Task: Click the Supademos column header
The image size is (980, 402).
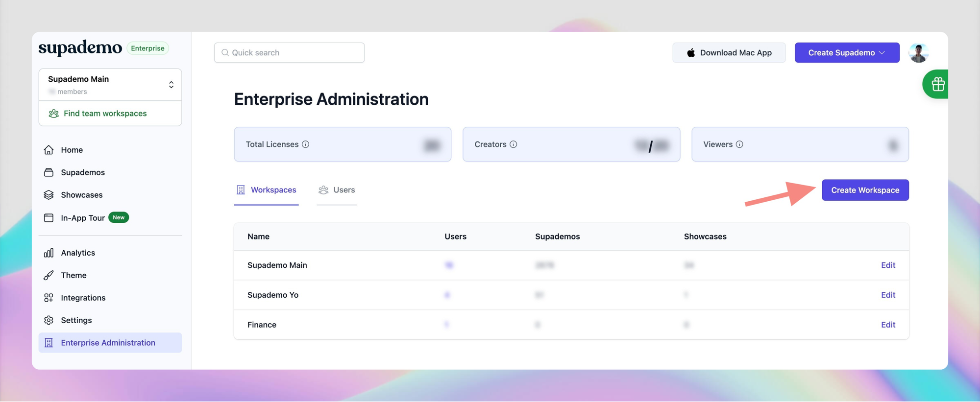Action: point(557,236)
